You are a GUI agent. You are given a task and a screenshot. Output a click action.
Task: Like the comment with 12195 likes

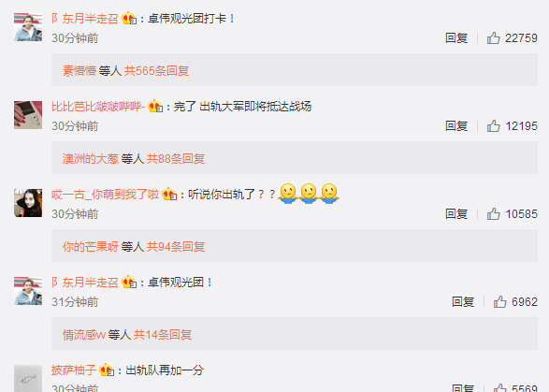pyautogui.click(x=493, y=125)
